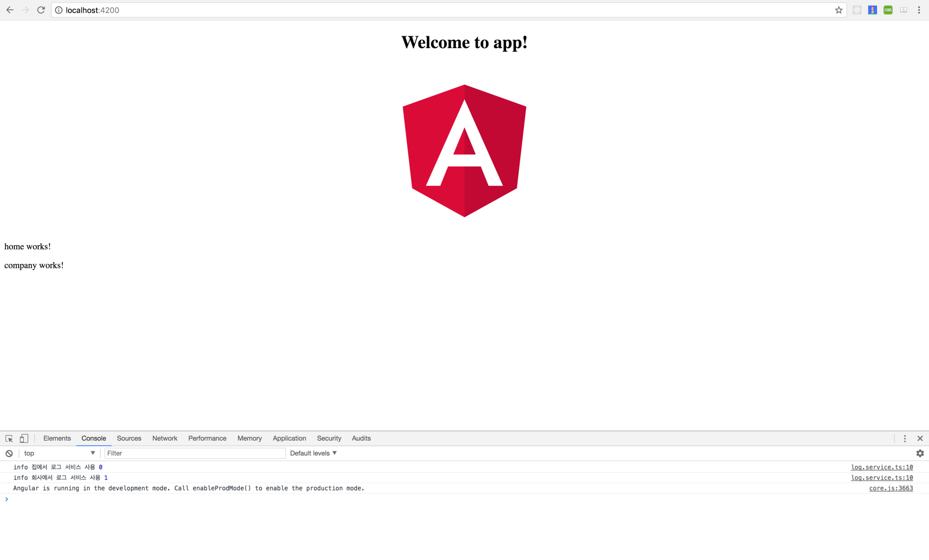
Task: Open the Chrome three-dot menu
Action: [919, 10]
